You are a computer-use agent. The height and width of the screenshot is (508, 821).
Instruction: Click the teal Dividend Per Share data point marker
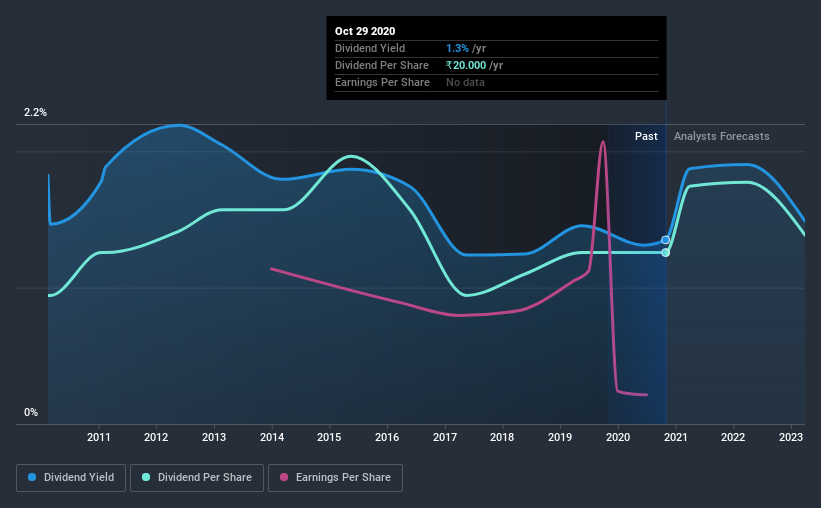pos(665,252)
